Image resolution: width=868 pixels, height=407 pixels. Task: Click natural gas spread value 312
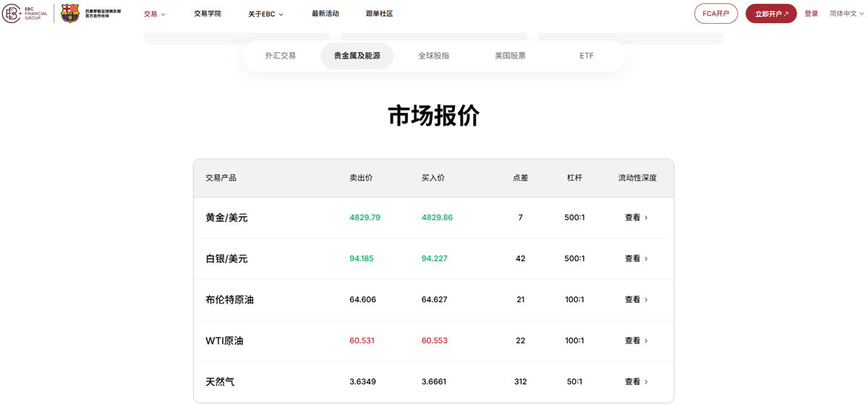click(x=521, y=382)
